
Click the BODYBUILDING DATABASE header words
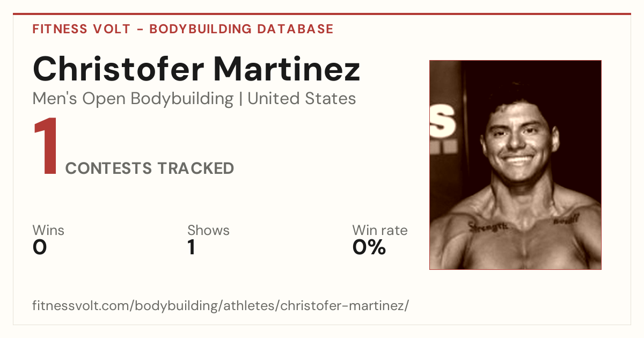(x=241, y=29)
